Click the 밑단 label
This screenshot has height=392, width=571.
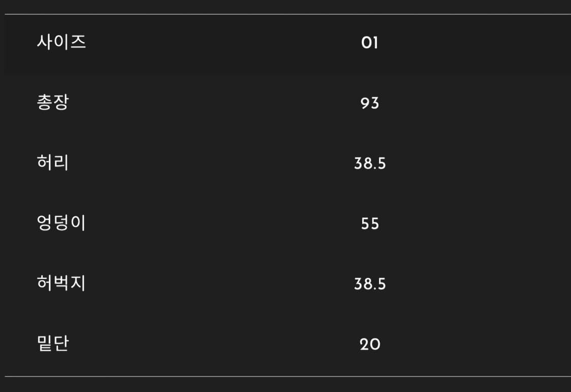[53, 344]
